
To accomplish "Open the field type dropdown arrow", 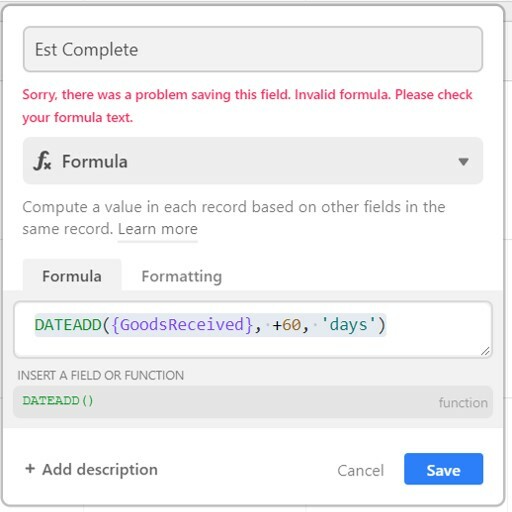I will point(463,162).
